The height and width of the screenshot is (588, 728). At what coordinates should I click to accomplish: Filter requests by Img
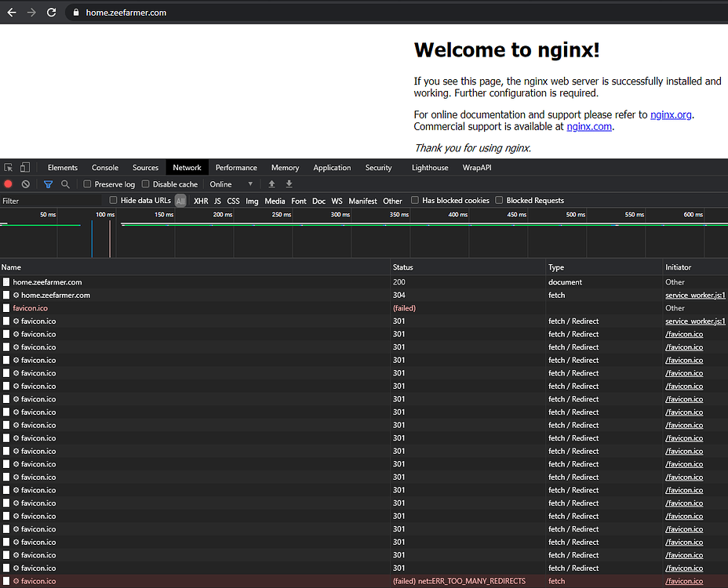pos(252,201)
